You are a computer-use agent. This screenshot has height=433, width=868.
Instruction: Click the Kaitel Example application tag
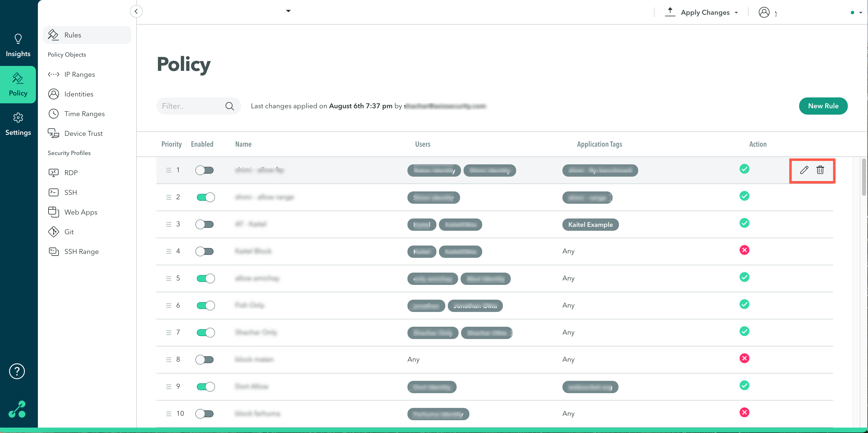coord(590,224)
